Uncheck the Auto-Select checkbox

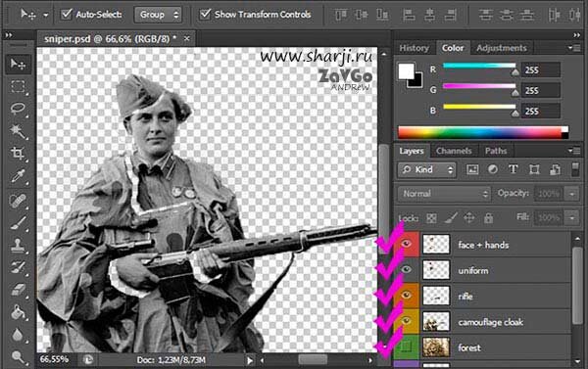[67, 15]
